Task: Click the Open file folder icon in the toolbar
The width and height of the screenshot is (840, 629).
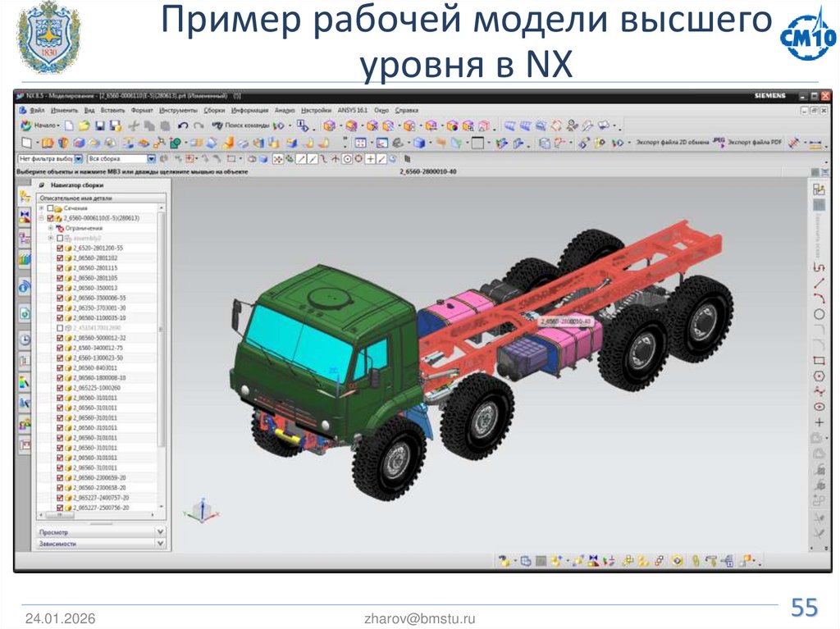Action: [x=83, y=125]
